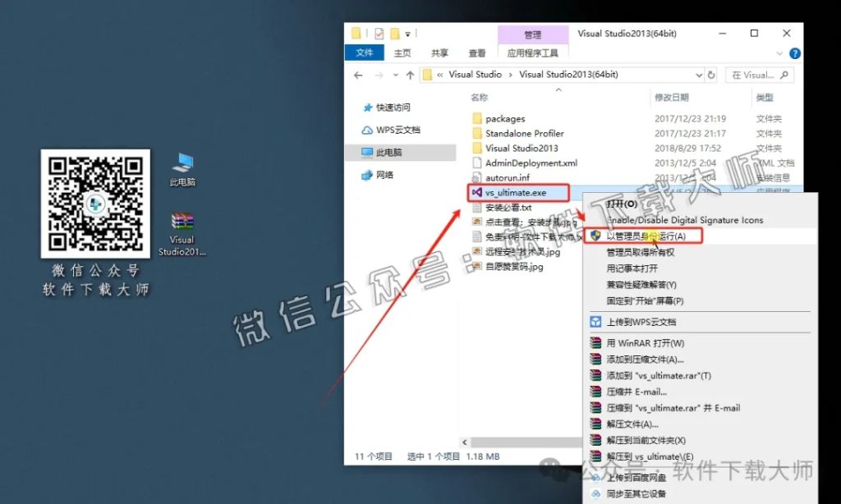Image resolution: width=841 pixels, height=504 pixels.
Task: Select 此电脑 in navigation pane
Action: click(x=401, y=153)
